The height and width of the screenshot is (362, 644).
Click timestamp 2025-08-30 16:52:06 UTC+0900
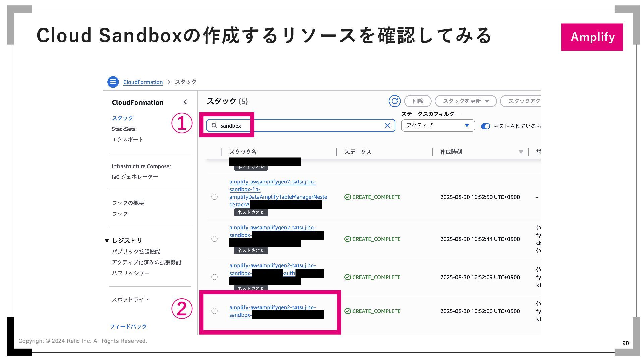pyautogui.click(x=480, y=311)
